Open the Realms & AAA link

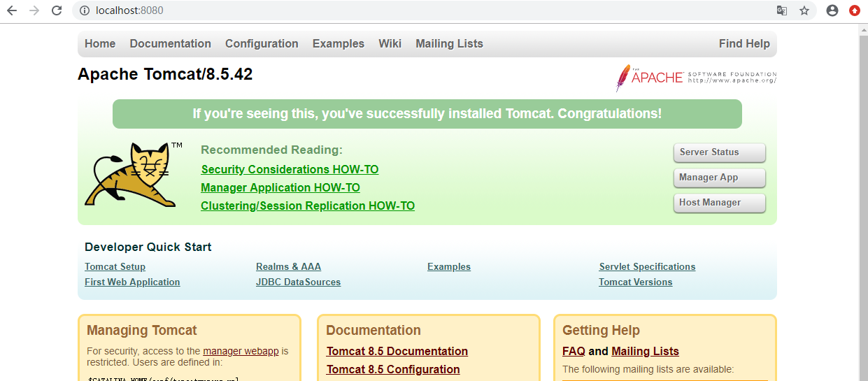(288, 266)
